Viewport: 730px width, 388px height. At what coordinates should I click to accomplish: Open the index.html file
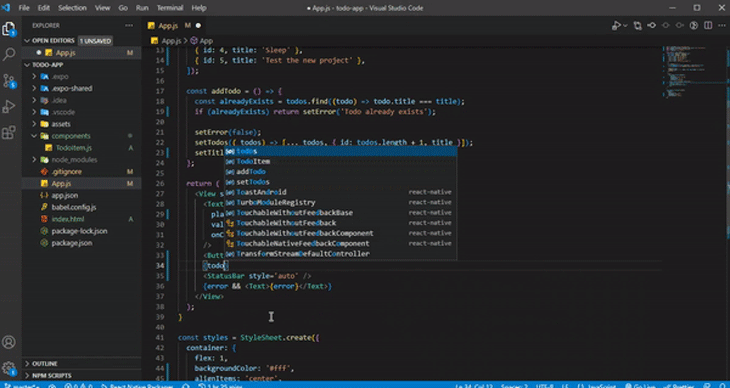pyautogui.click(x=81, y=219)
